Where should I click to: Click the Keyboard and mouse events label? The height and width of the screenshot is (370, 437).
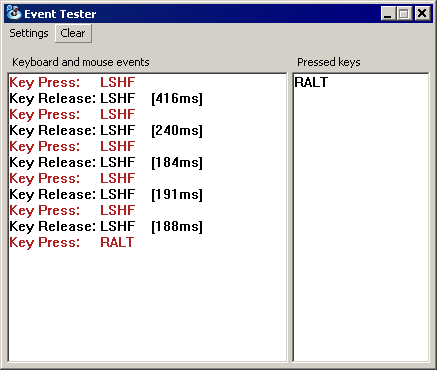[x=81, y=62]
